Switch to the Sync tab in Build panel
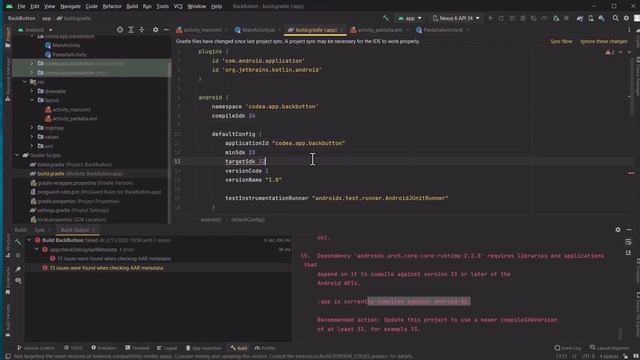Screen dimensions: 640x360 (x=40, y=230)
